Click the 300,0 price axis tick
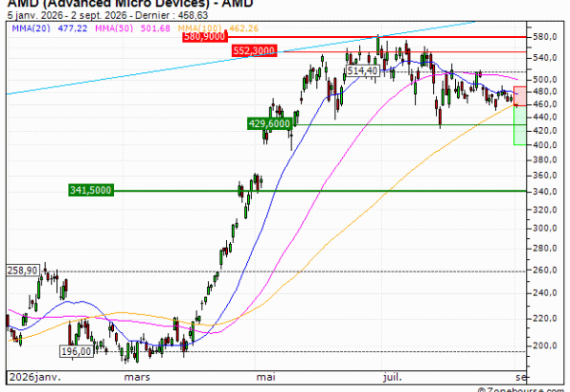This screenshot has width=570, height=392. 544,228
